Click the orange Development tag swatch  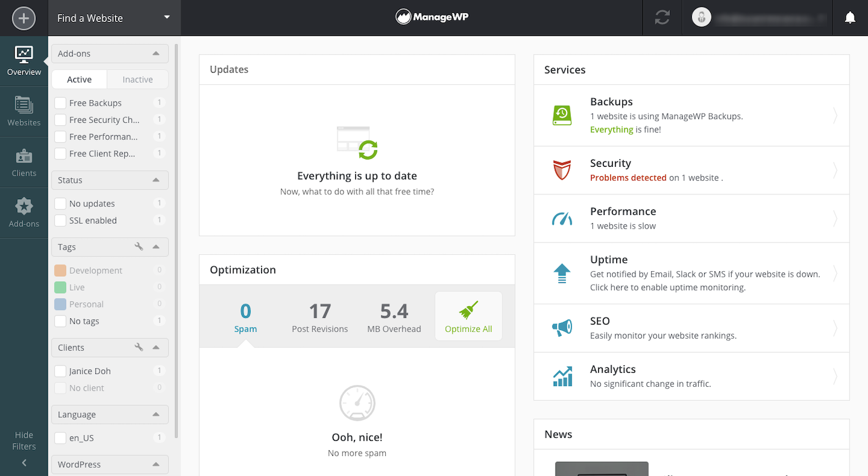pos(60,271)
